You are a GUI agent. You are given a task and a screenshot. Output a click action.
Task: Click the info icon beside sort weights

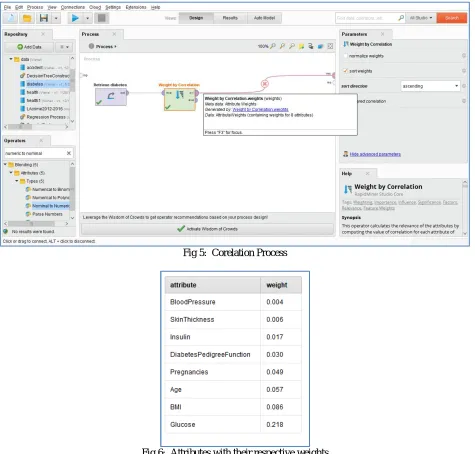(464, 71)
